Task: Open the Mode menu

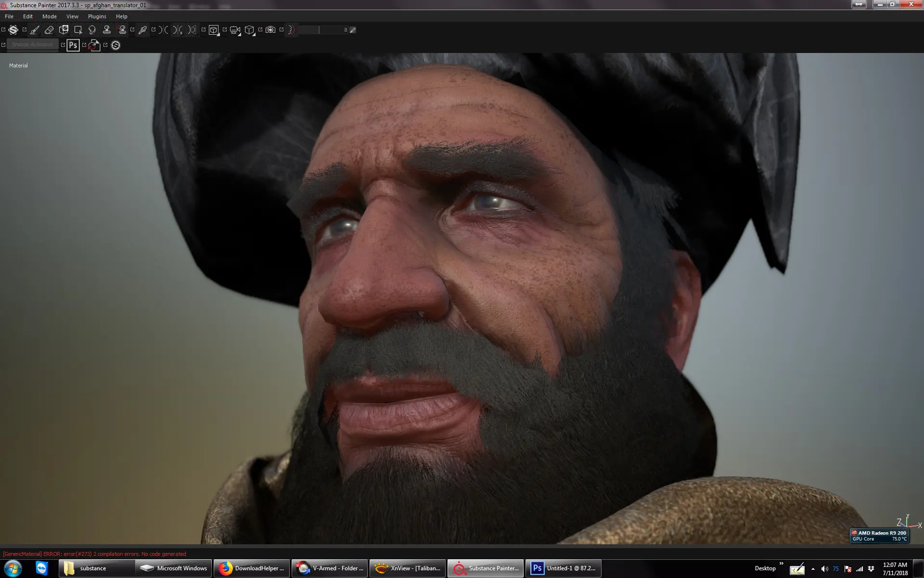Action: pyautogui.click(x=49, y=16)
